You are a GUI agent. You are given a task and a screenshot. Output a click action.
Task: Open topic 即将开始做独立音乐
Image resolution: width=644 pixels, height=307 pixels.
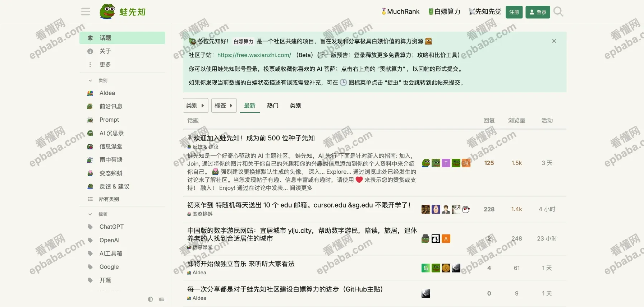pyautogui.click(x=241, y=264)
